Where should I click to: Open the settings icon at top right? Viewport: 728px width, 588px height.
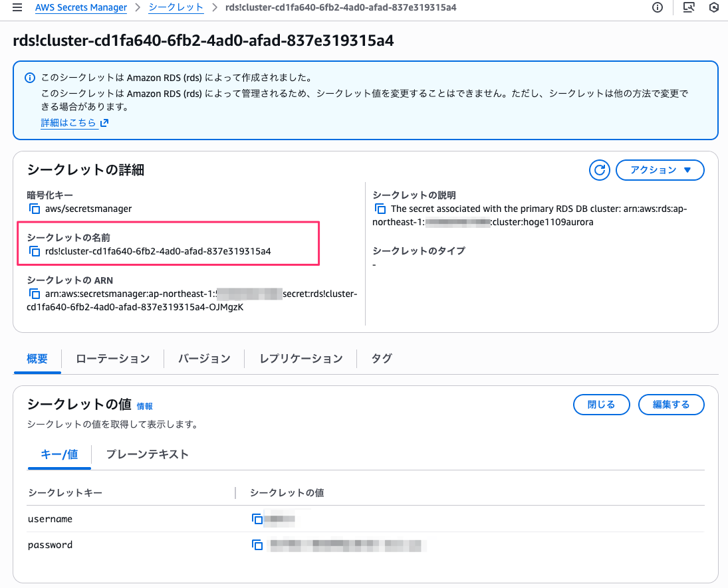[x=715, y=8]
